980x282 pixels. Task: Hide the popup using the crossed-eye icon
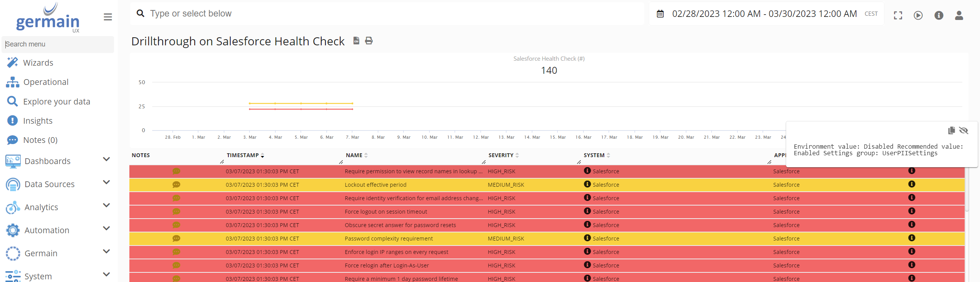click(963, 131)
